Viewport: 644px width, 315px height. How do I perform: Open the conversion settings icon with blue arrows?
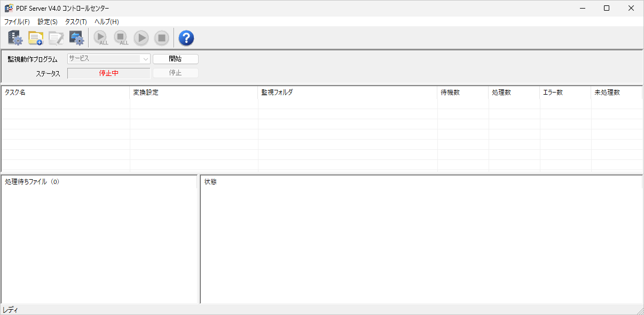tap(77, 37)
